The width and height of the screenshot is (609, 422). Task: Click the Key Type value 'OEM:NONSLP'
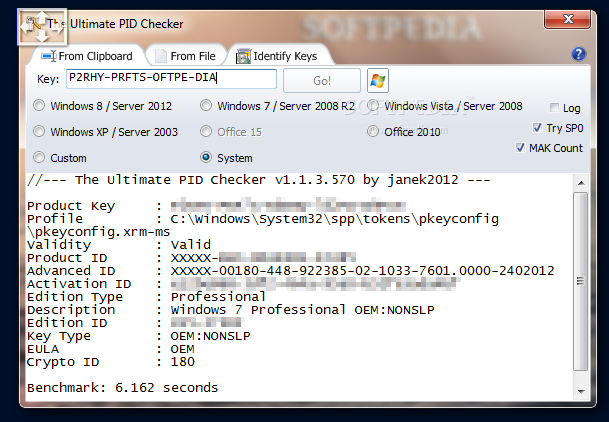pyautogui.click(x=211, y=336)
